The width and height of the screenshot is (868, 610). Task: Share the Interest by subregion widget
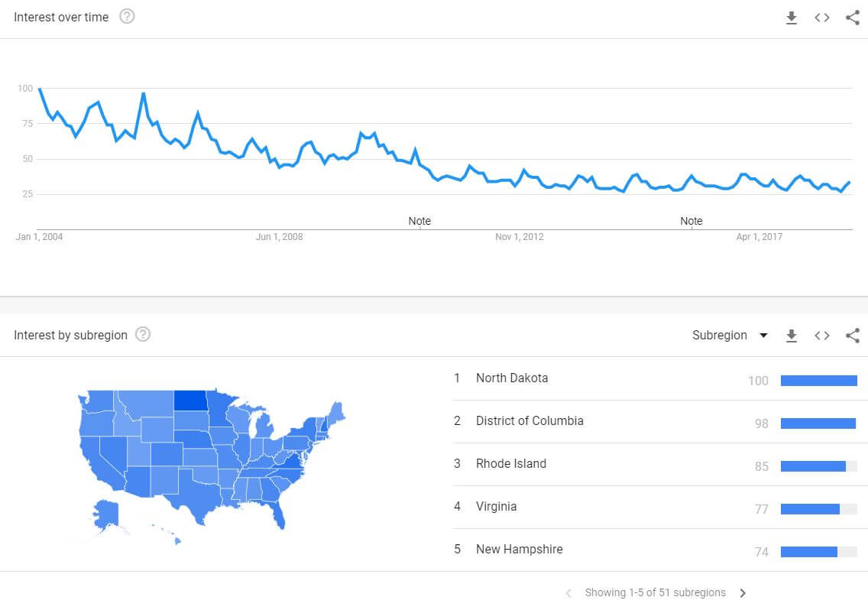[x=853, y=336]
